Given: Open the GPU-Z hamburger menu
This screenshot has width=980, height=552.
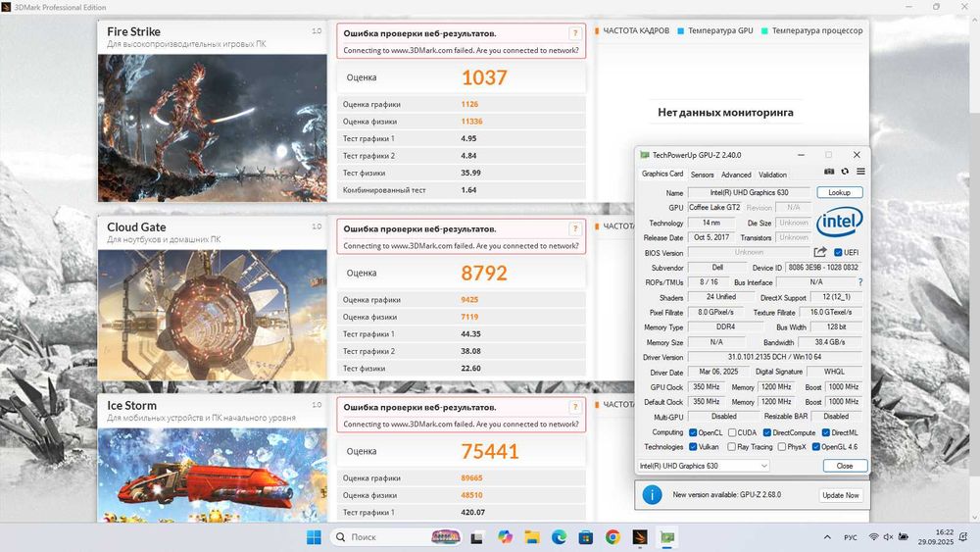Looking at the screenshot, I should tap(860, 172).
